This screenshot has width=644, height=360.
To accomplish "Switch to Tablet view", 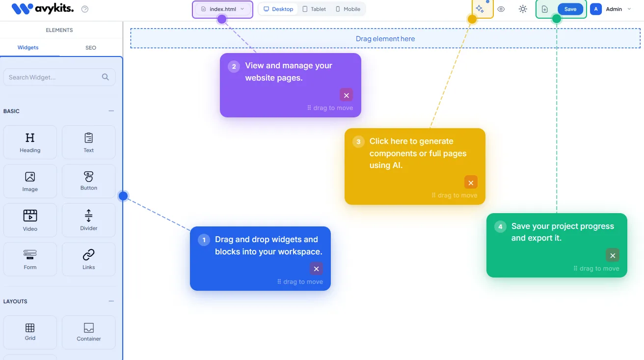I will (314, 9).
